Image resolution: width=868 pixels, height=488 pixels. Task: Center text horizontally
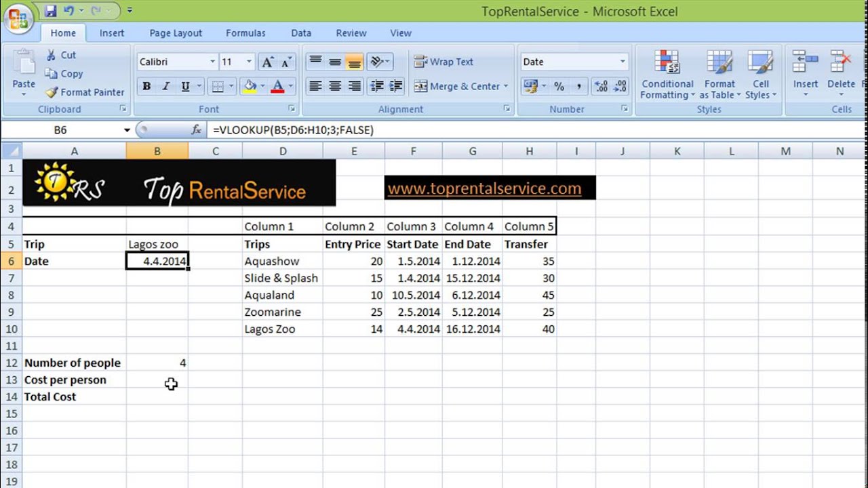335,86
